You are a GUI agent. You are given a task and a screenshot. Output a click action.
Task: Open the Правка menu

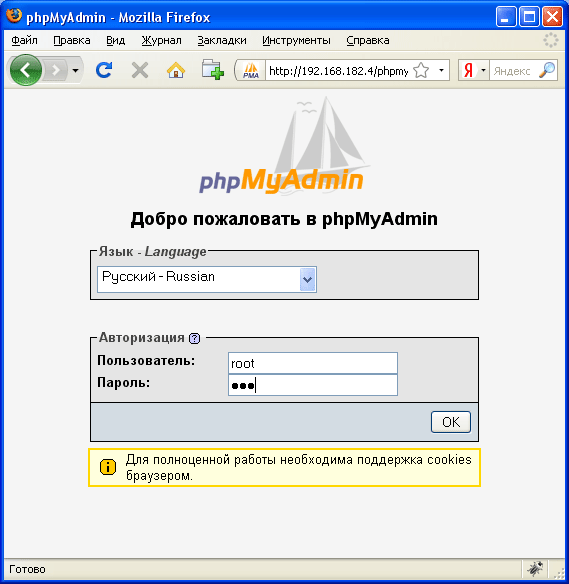(x=72, y=40)
